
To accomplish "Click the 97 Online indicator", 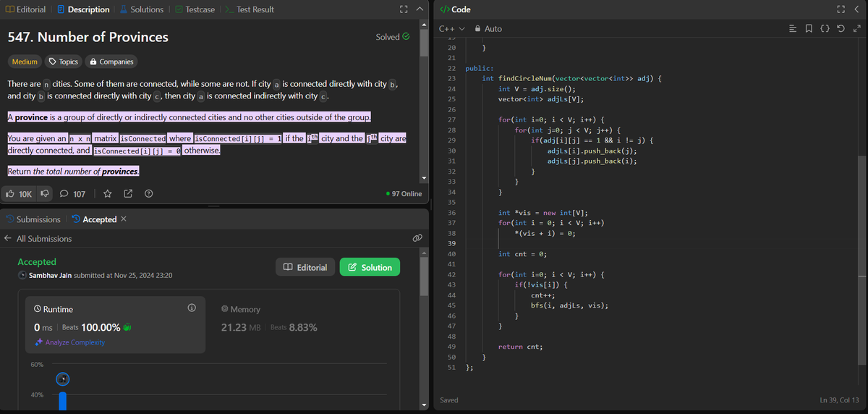I will click(404, 194).
